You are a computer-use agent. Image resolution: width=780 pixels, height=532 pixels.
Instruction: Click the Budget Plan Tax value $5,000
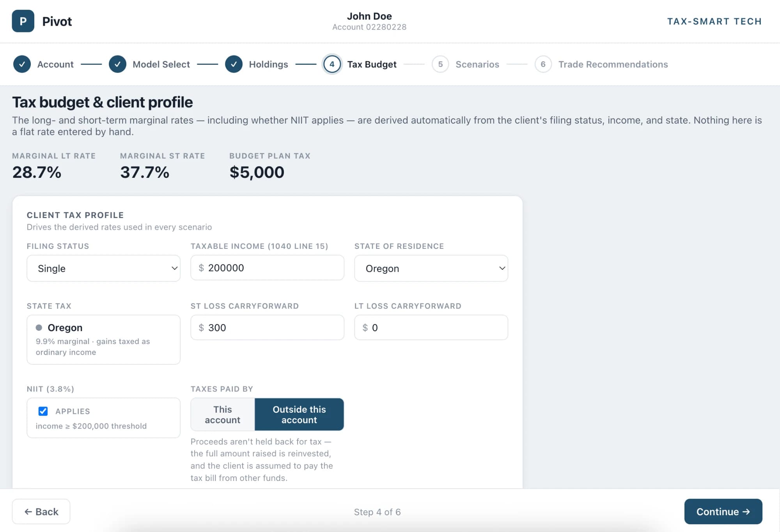257,172
